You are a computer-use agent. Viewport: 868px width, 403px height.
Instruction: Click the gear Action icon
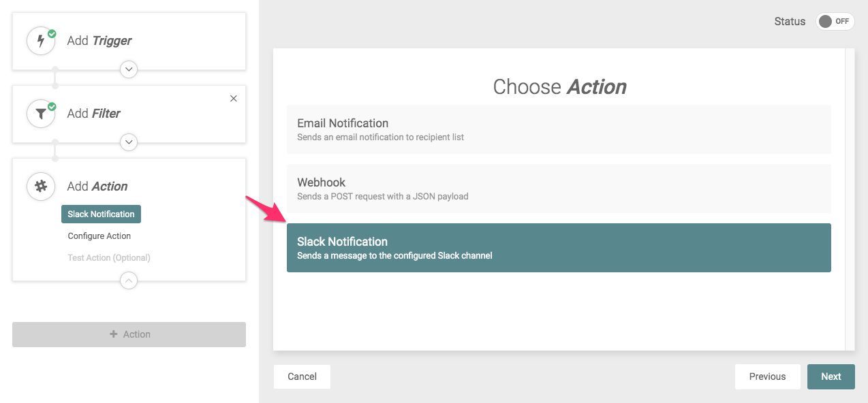coord(41,186)
